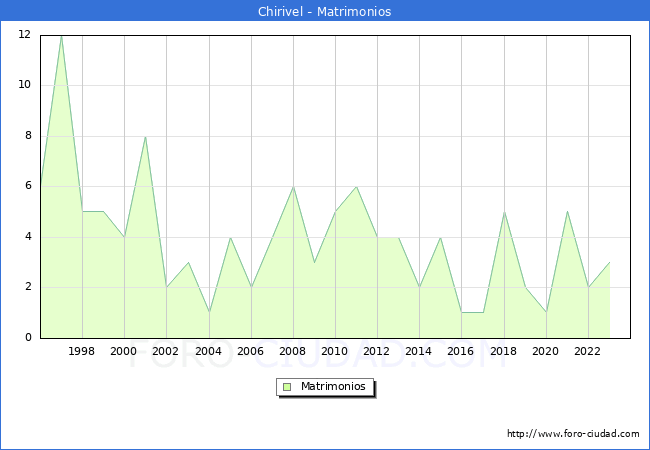
Task: Click the 2020 x-axis label
Action: click(x=545, y=351)
